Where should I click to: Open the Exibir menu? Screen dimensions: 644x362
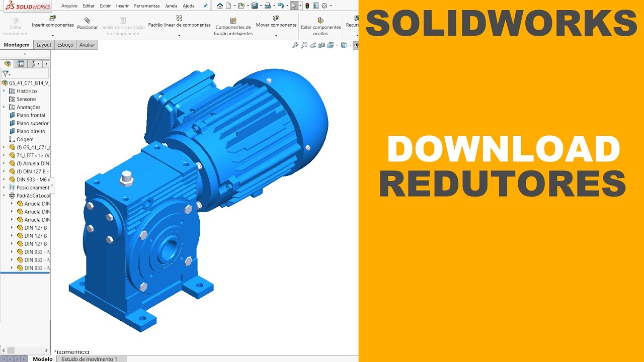[105, 6]
